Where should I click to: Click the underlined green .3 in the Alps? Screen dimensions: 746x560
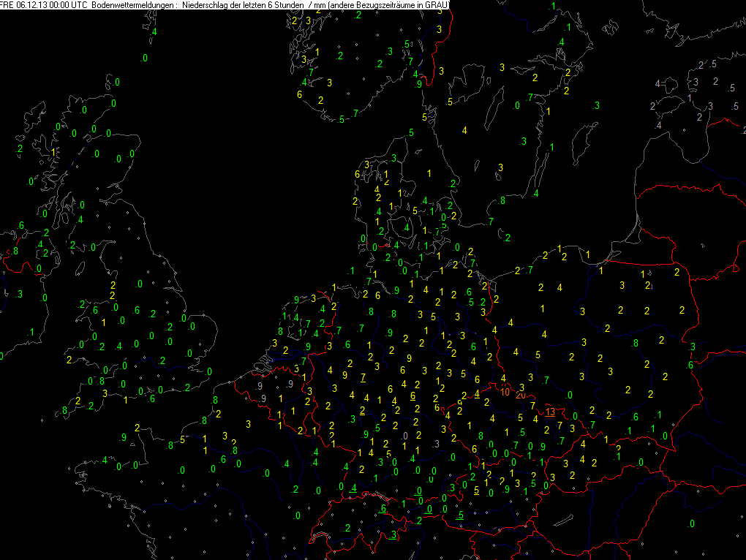coord(393,535)
